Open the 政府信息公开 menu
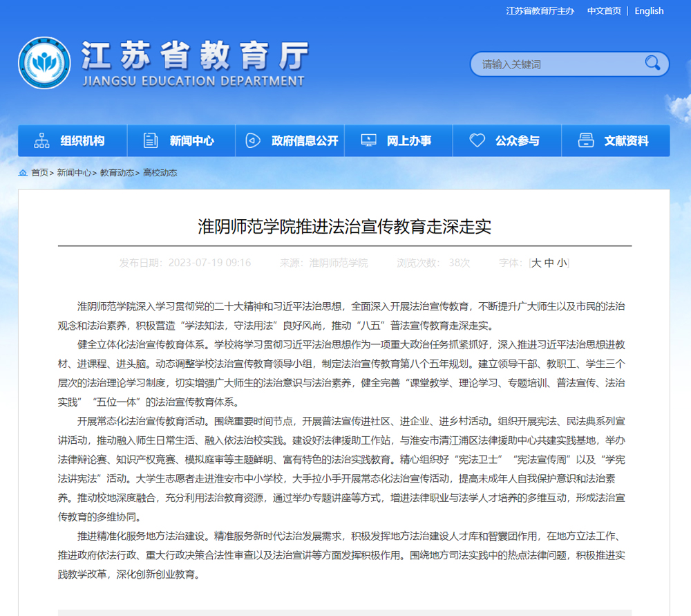 [x=290, y=140]
